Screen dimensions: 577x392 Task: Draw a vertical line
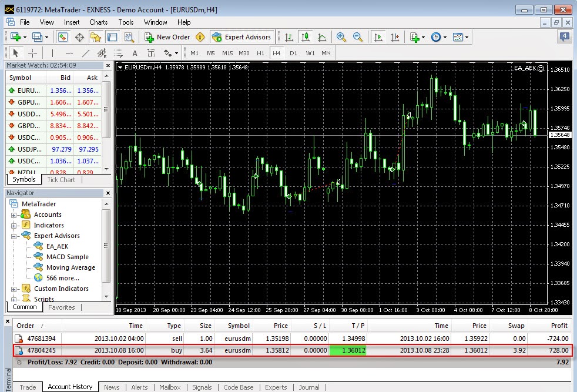(53, 53)
